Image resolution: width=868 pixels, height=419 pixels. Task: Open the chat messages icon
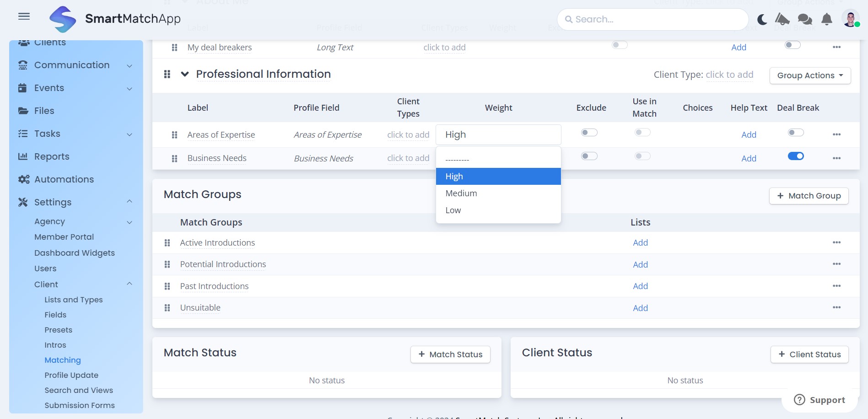804,19
